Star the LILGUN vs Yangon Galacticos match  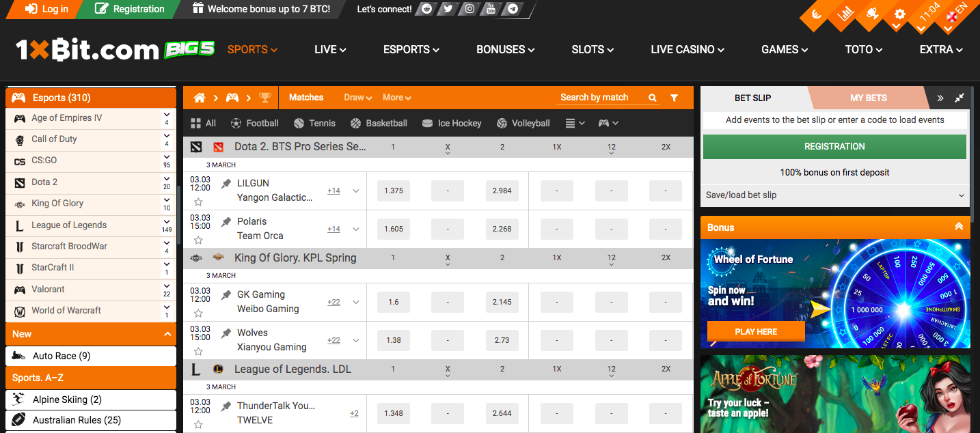point(198,201)
